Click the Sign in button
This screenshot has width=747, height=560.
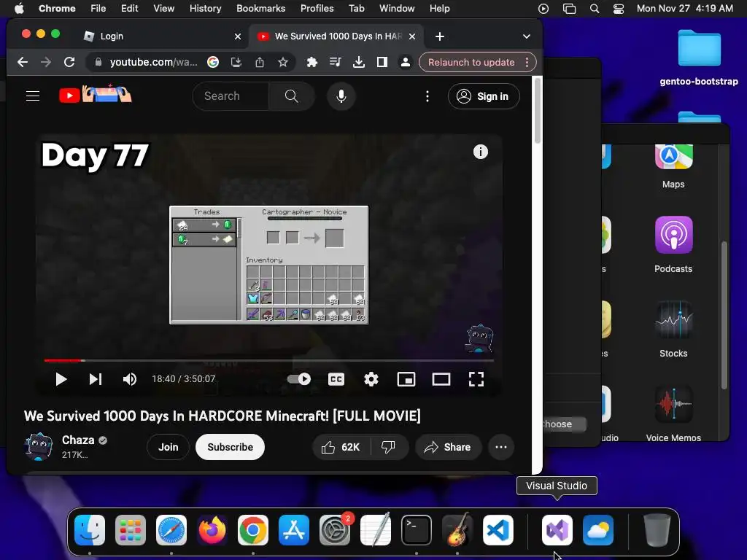tap(483, 96)
